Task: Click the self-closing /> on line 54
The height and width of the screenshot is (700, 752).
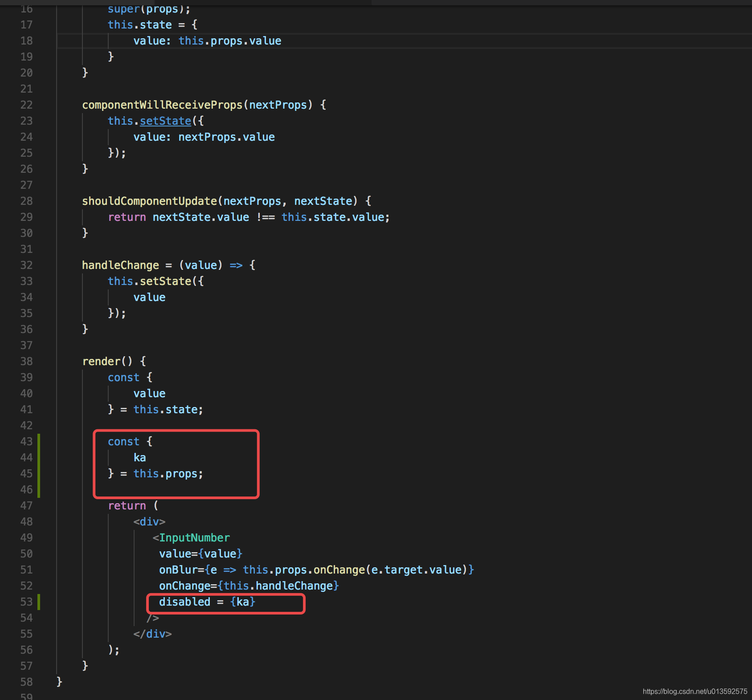Action: (152, 618)
